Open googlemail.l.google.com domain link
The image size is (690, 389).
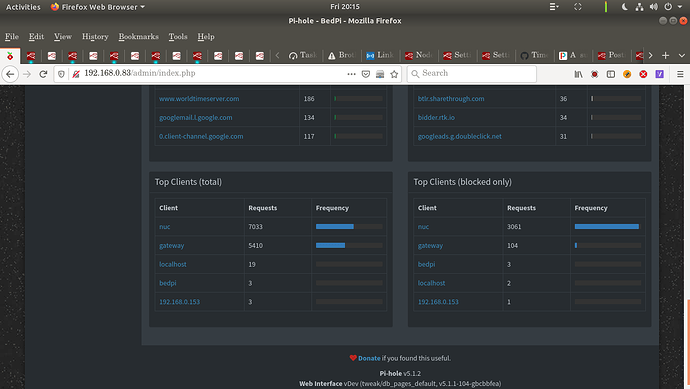[x=196, y=117]
